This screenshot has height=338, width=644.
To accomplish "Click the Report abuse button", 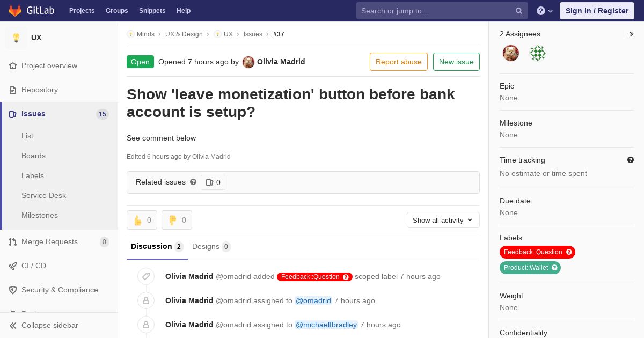I will 399,62.
